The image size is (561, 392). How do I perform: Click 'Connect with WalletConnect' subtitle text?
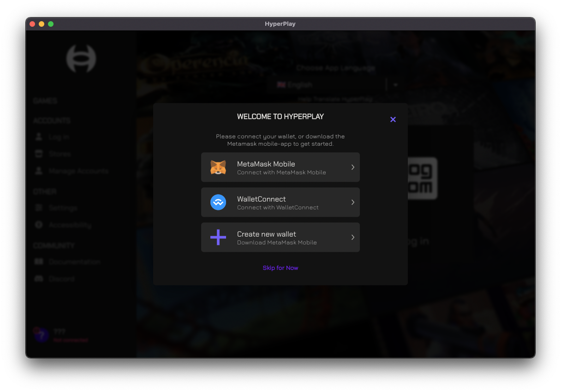pyautogui.click(x=278, y=208)
